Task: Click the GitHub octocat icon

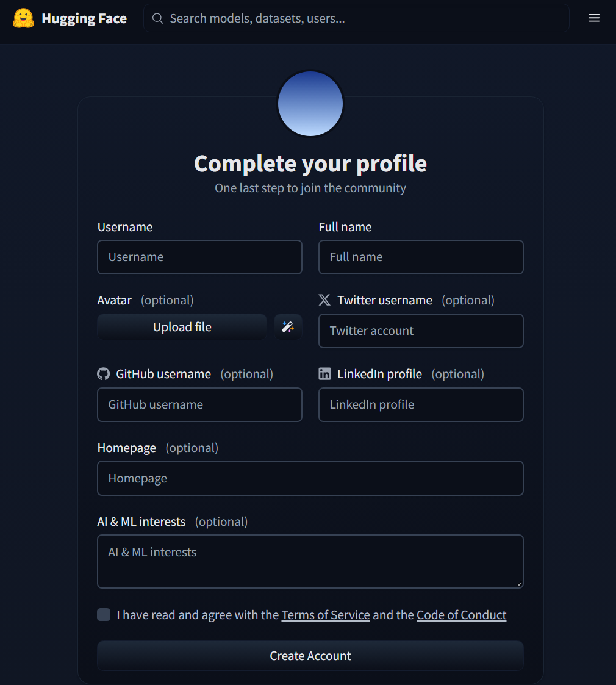Action: tap(103, 374)
